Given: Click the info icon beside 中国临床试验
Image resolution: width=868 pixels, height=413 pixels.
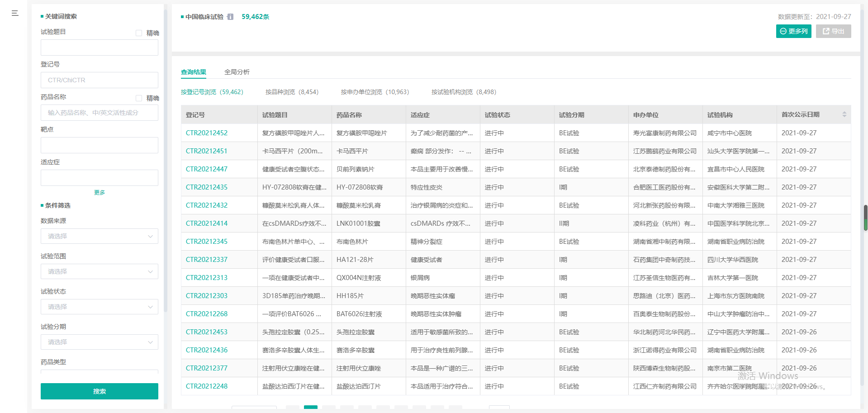Looking at the screenshot, I should pyautogui.click(x=230, y=17).
